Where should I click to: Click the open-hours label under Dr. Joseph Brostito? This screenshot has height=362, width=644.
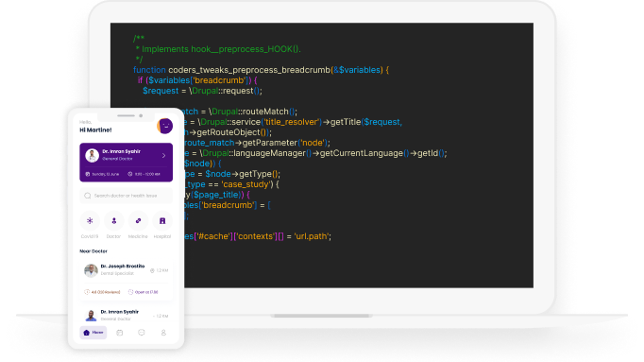point(144,292)
